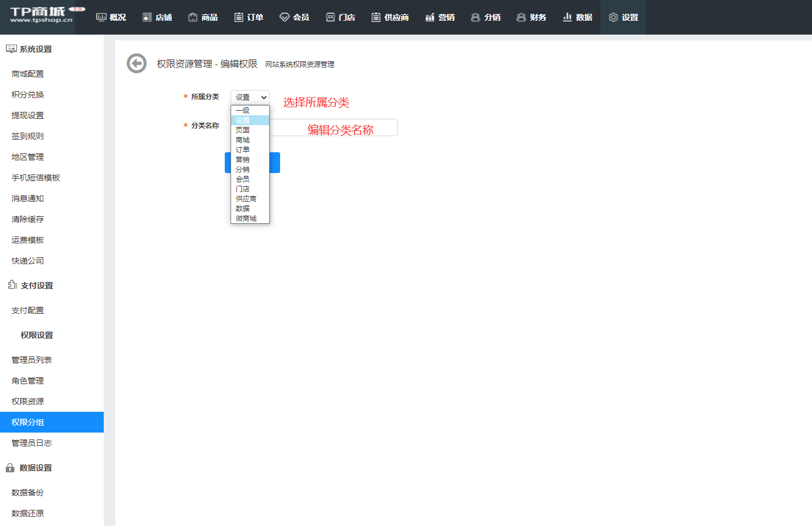This screenshot has width=812, height=526.
Task: Click the 营销 marketing chart icon
Action: coord(430,17)
